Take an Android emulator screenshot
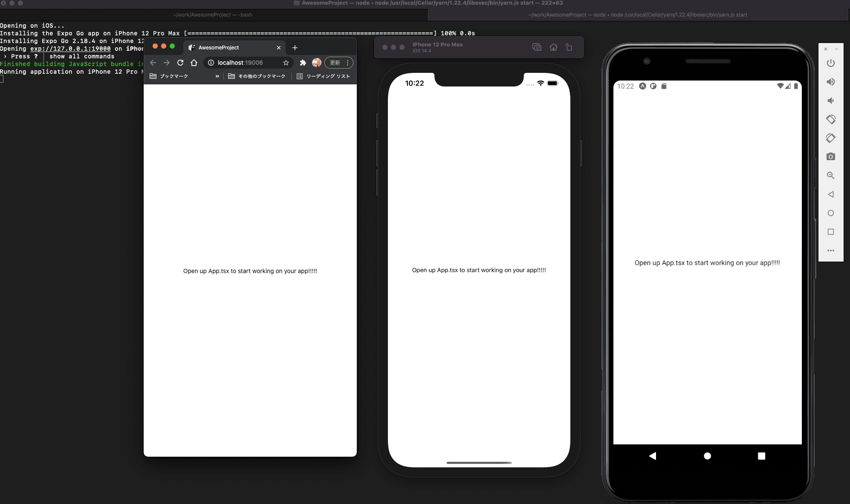This screenshot has height=504, width=850. [830, 157]
